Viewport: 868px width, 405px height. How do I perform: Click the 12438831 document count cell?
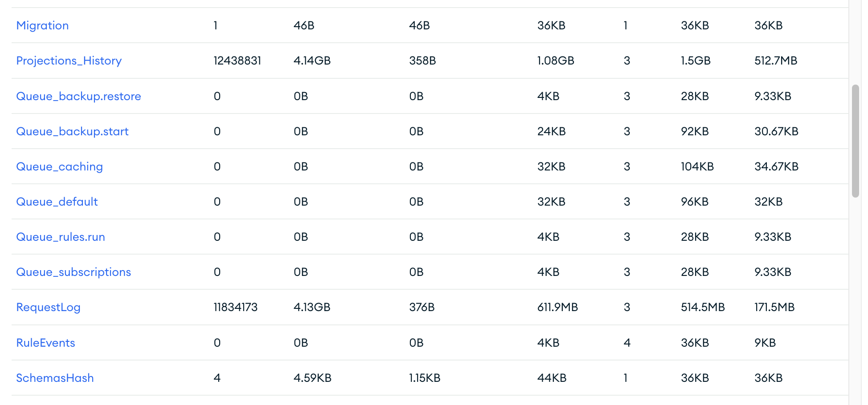pos(237,61)
